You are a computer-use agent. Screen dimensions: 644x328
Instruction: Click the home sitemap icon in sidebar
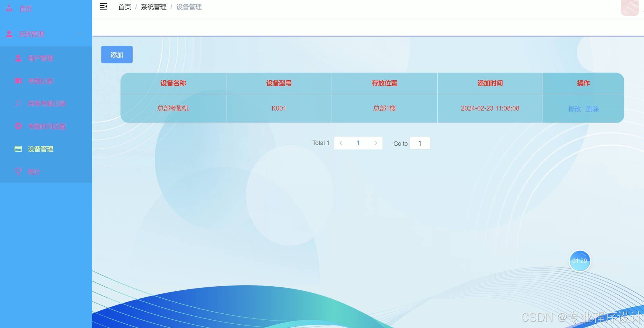click(9, 8)
